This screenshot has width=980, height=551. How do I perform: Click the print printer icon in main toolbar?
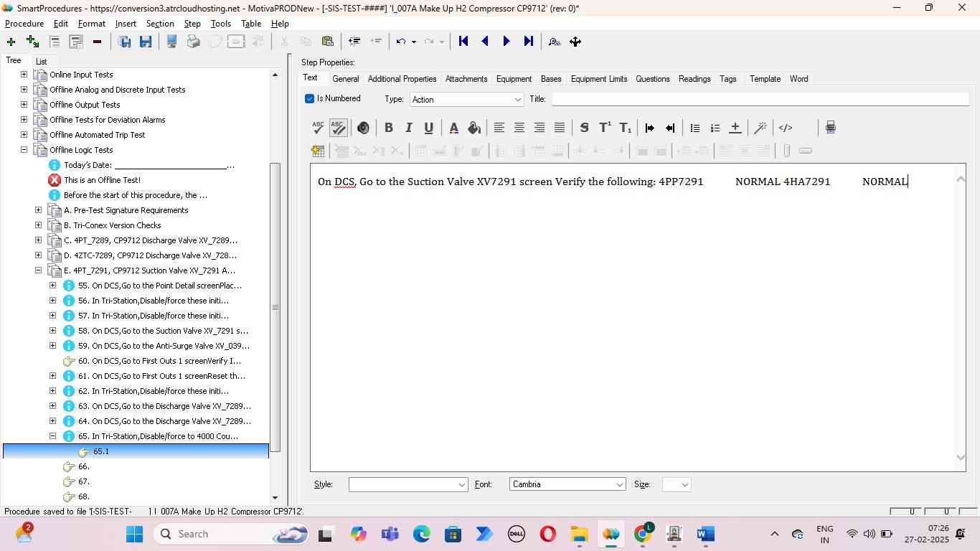193,42
